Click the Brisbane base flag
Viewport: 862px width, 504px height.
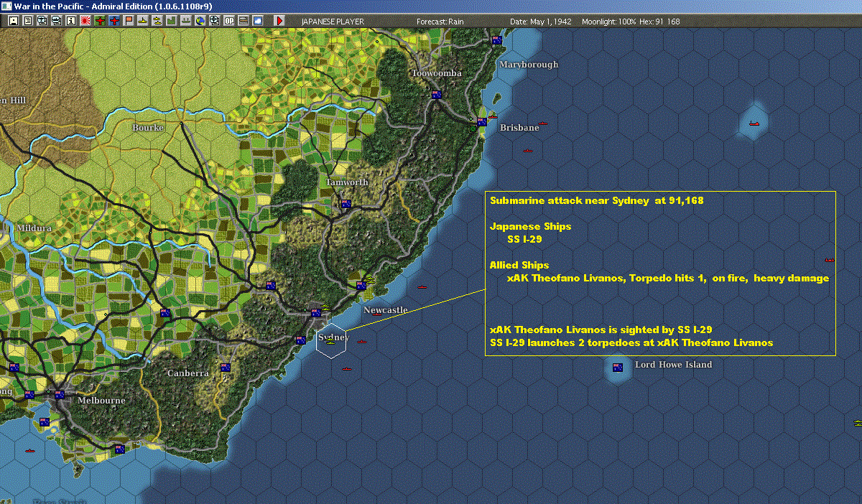[482, 122]
